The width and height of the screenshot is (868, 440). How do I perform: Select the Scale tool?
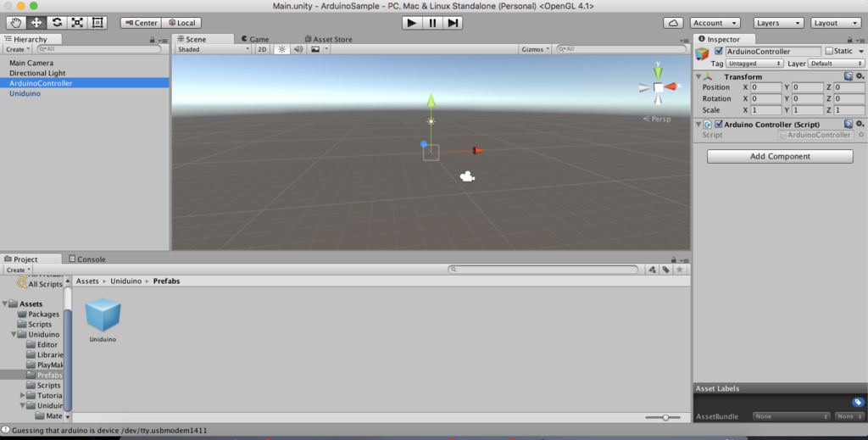point(77,23)
